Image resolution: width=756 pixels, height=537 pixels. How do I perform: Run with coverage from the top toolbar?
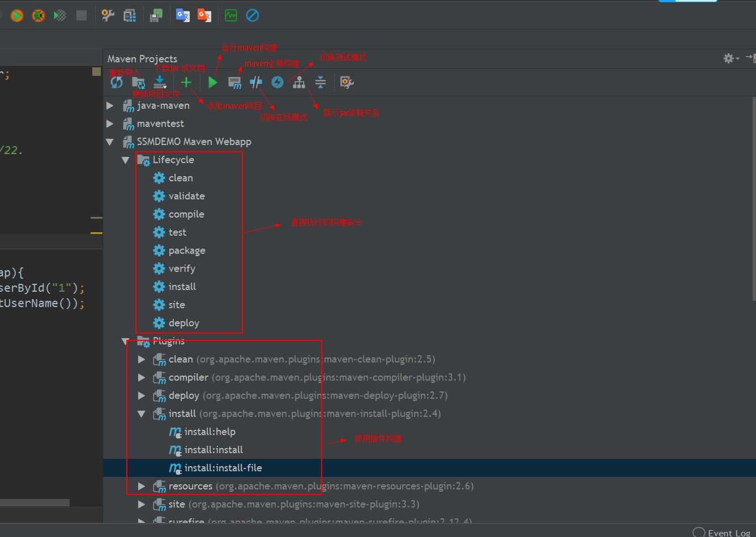tap(60, 16)
